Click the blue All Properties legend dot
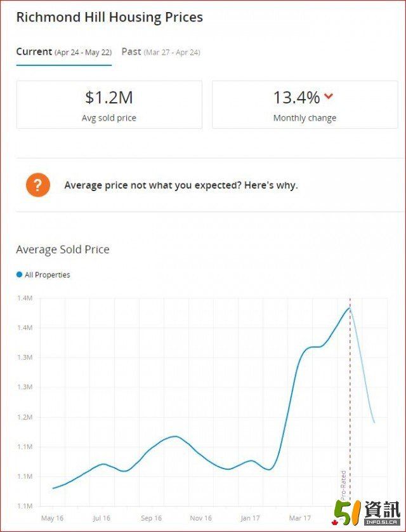 (x=19, y=275)
